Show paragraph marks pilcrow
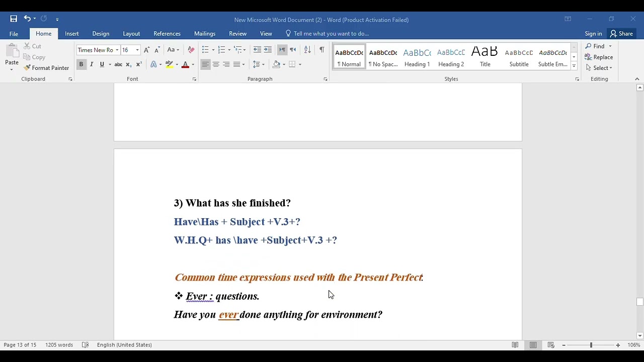The image size is (644, 362). coord(321,50)
